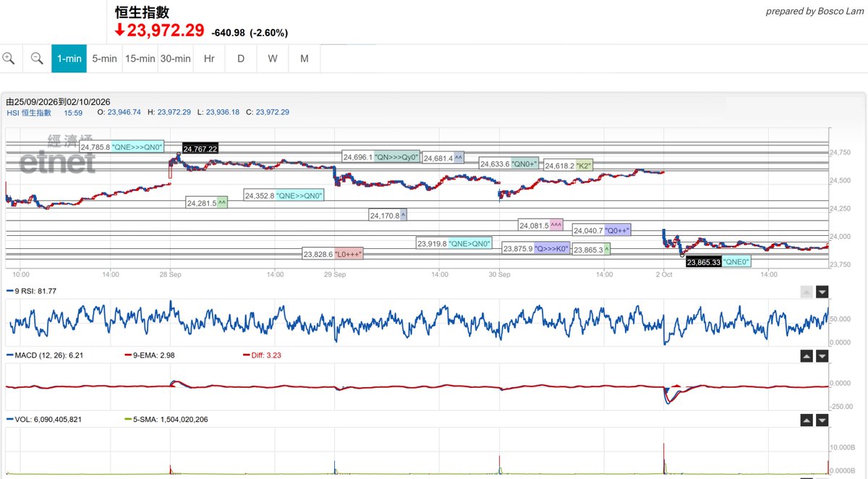
Task: Click the black 23,865.33 low price marker
Action: (704, 262)
